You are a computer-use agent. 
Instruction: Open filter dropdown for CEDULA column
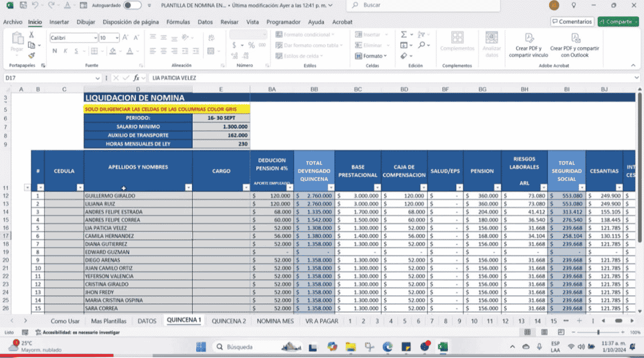pos(79,188)
